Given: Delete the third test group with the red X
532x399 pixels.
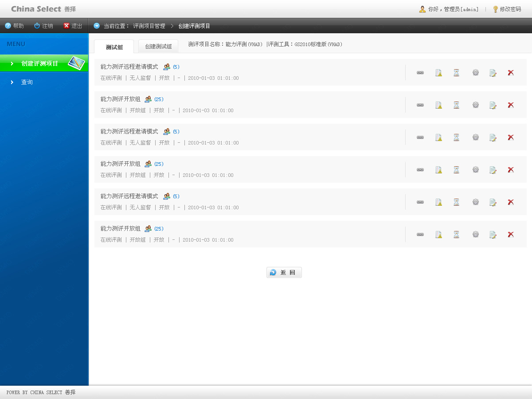Looking at the screenshot, I should pyautogui.click(x=511, y=137).
